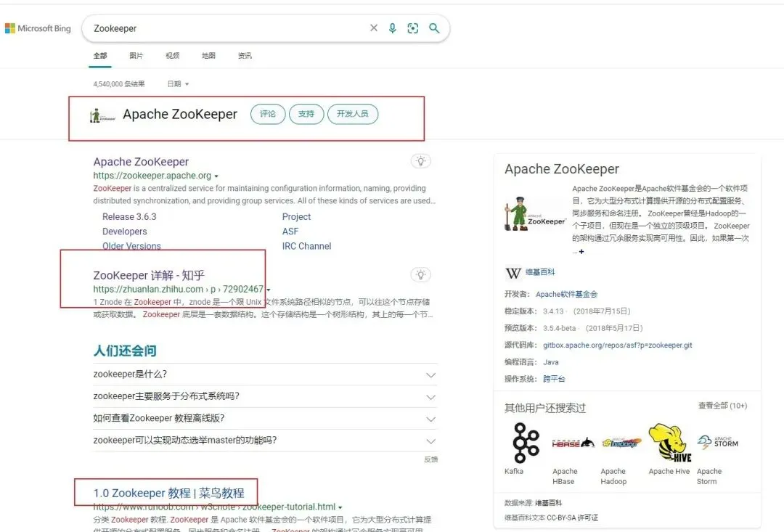Click lightbulb icon beside Zhihu result

[x=420, y=274]
